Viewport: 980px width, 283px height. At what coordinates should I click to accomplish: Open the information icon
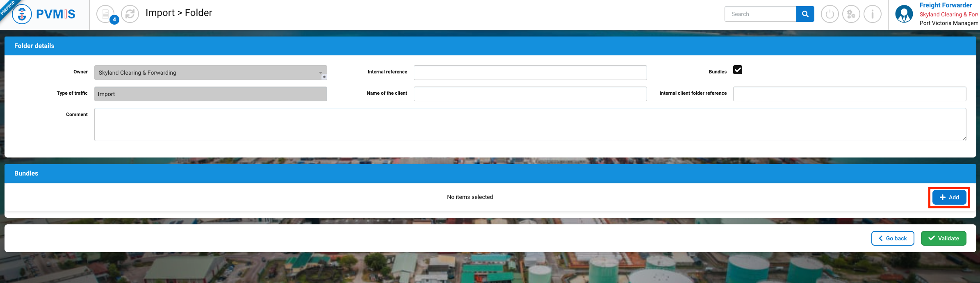pos(872,14)
